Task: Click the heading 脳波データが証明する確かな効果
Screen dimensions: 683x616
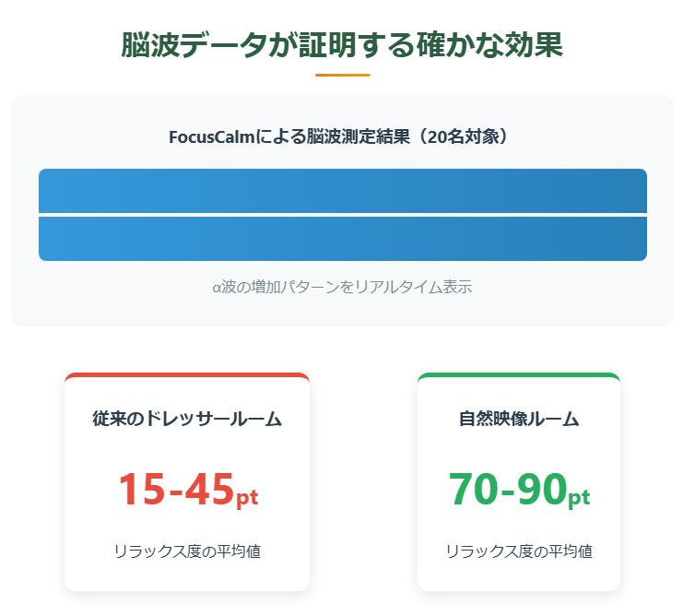Action: tap(342, 44)
